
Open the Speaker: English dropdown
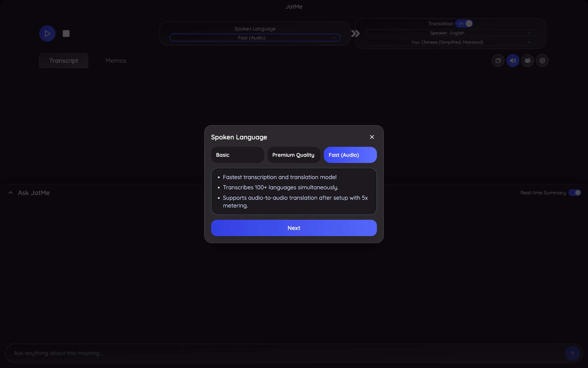coord(450,33)
